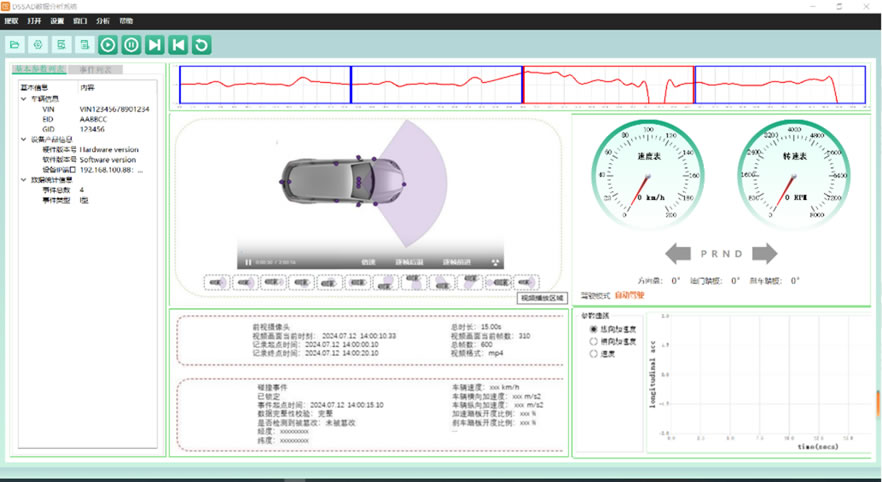Open the 提取 menu
This screenshot has width=882, height=482.
pyautogui.click(x=11, y=21)
